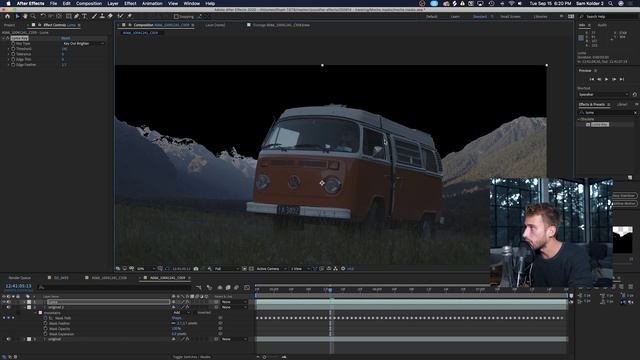Switch to the Render Queue tab
Screen dimensions: 640x360
pyautogui.click(x=19, y=278)
